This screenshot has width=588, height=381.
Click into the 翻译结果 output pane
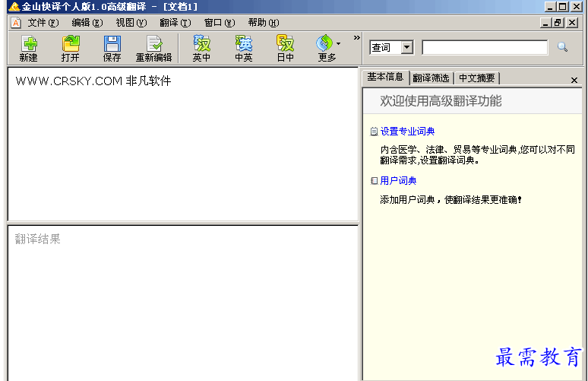[183, 303]
